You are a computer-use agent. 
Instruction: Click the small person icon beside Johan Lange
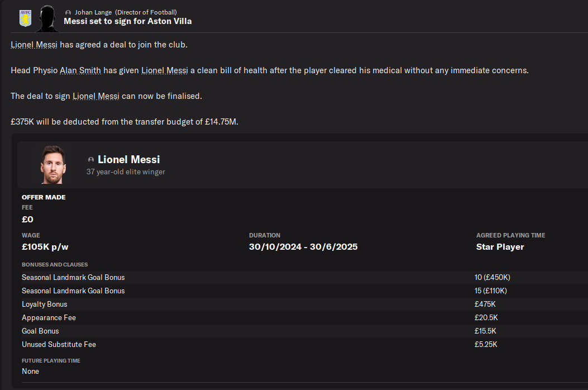(x=68, y=12)
